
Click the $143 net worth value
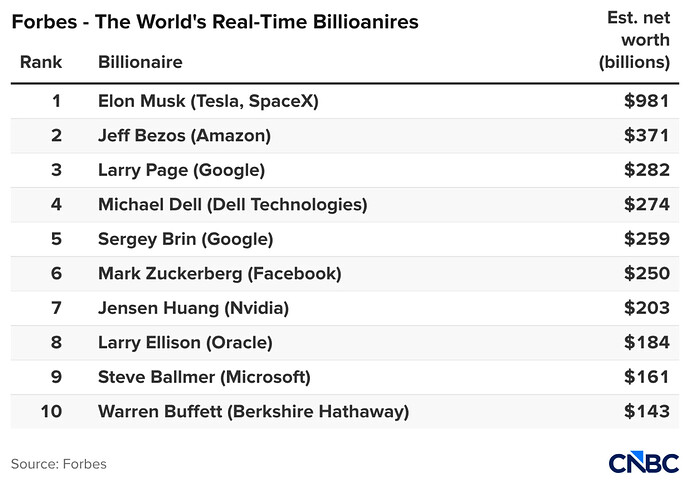pyautogui.click(x=647, y=411)
